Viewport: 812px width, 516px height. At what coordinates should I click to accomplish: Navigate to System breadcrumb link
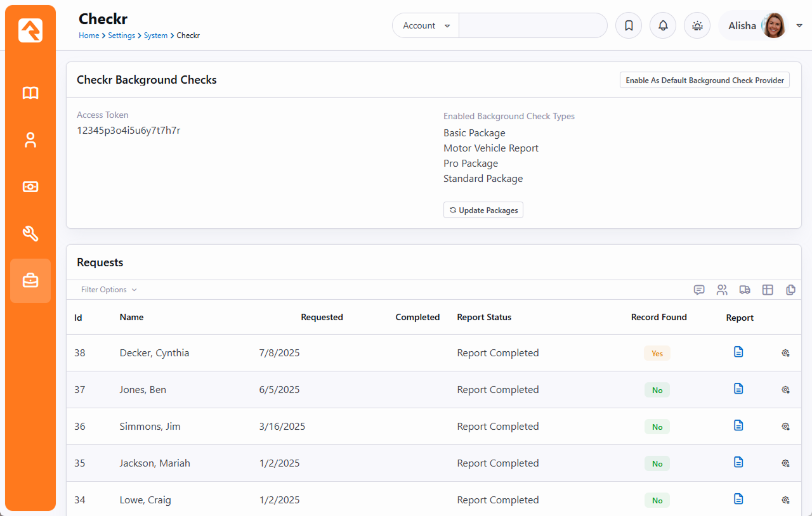tap(155, 35)
